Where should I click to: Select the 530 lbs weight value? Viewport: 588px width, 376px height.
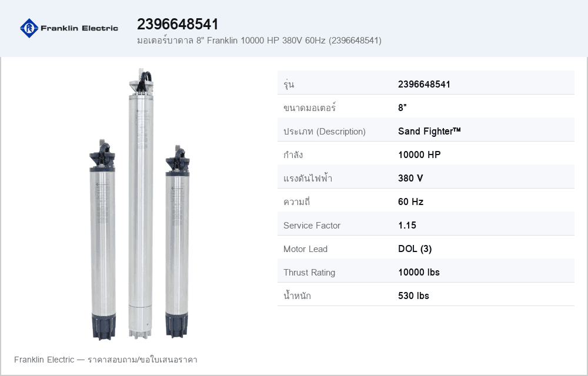pyautogui.click(x=413, y=296)
